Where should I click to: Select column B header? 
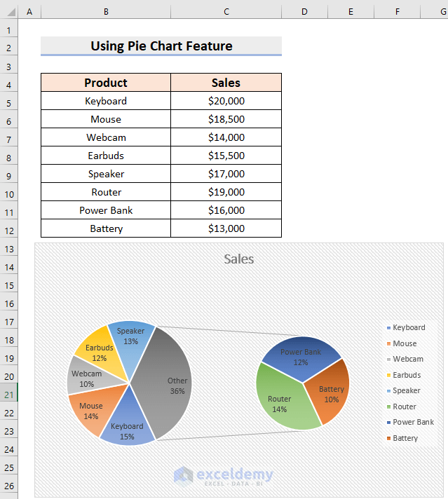click(105, 12)
